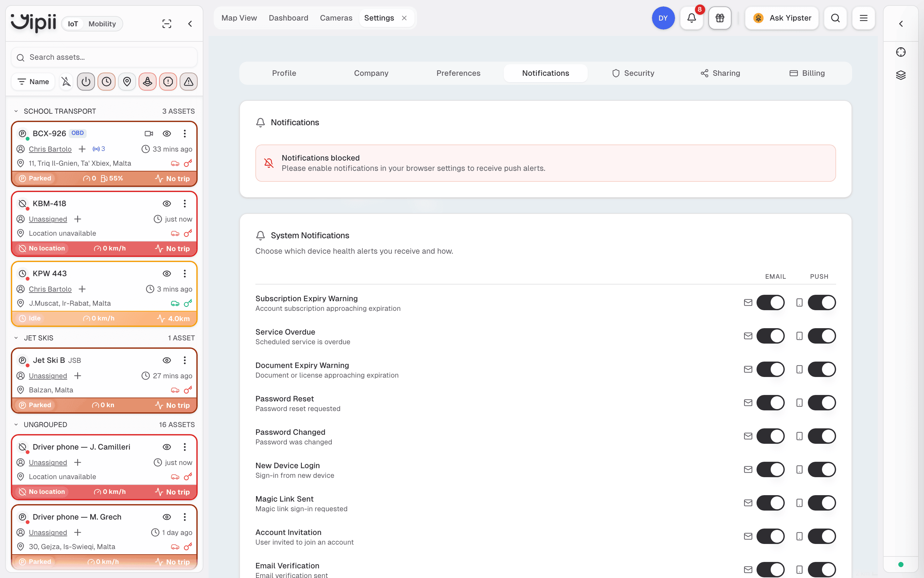
Task: Switch to the Profile settings tab
Action: (284, 73)
